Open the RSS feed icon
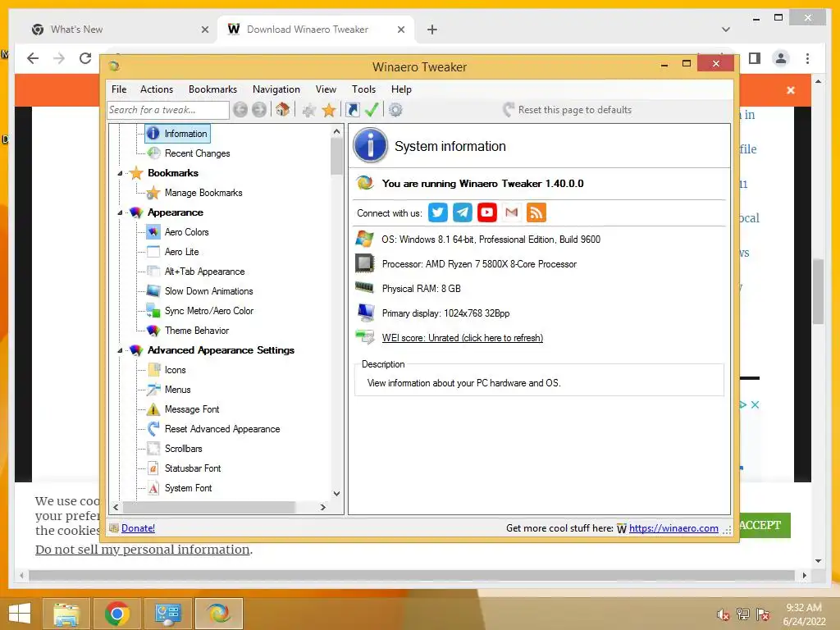This screenshot has height=630, width=840. (x=536, y=212)
